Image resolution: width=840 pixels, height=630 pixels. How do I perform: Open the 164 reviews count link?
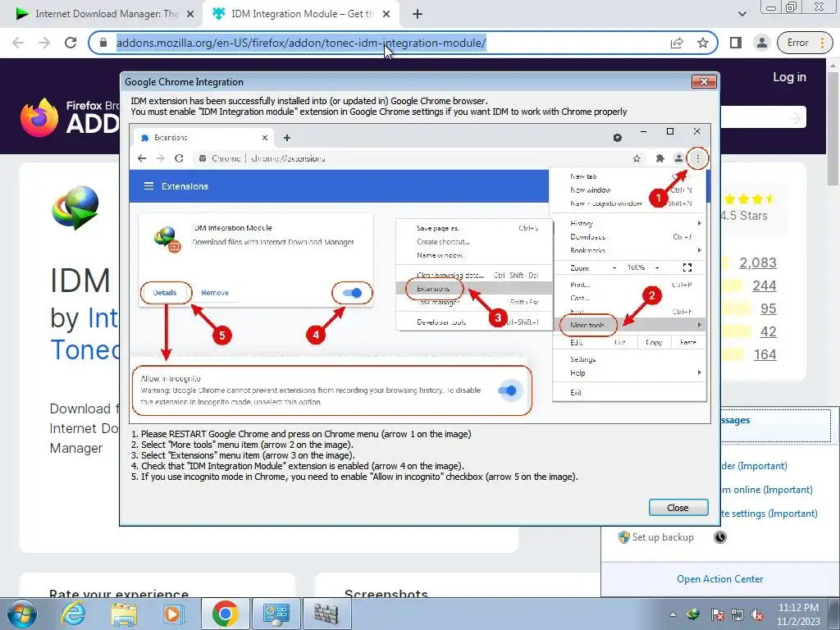[765, 354]
